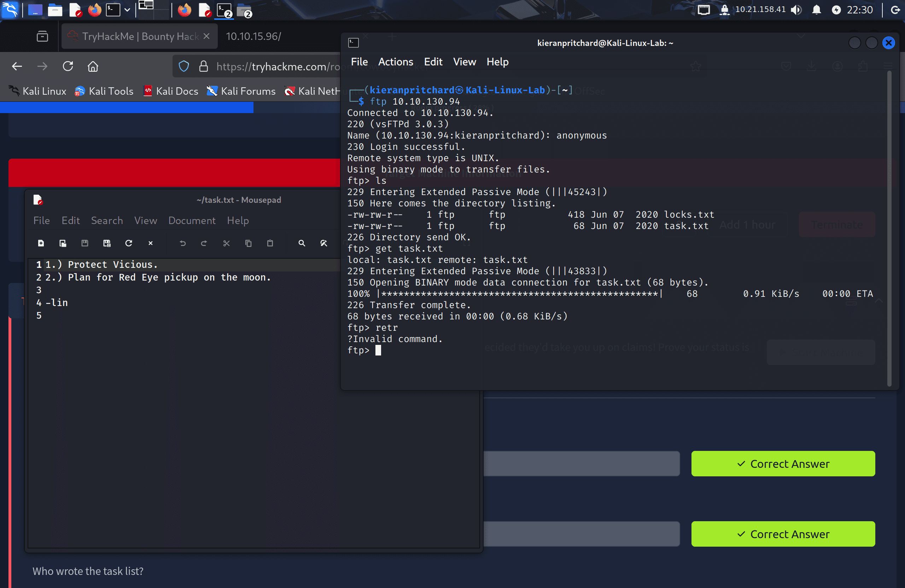
Task: Switch to the Firefox window in taskbar
Action: click(x=185, y=10)
